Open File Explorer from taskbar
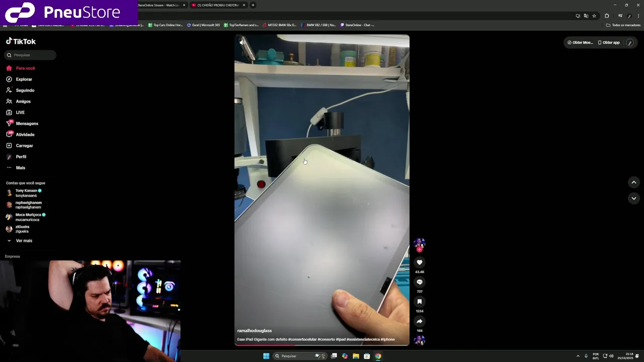 (356, 356)
